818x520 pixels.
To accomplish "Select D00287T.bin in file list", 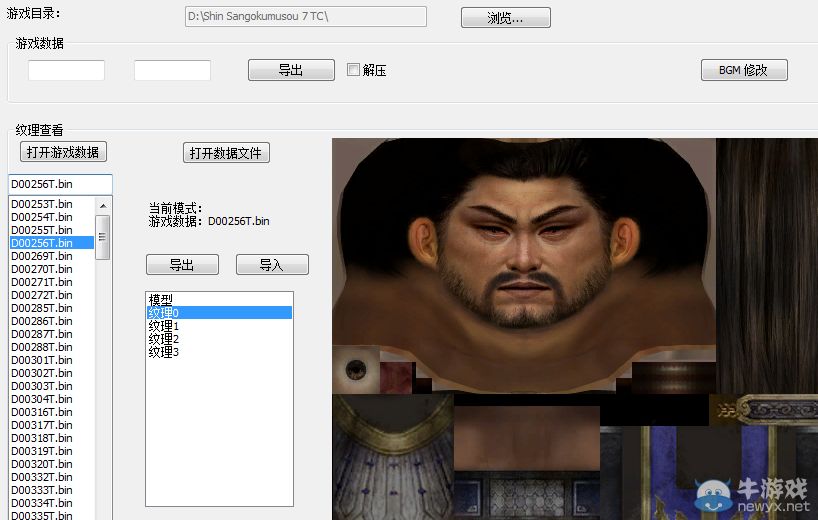I will 52,334.
